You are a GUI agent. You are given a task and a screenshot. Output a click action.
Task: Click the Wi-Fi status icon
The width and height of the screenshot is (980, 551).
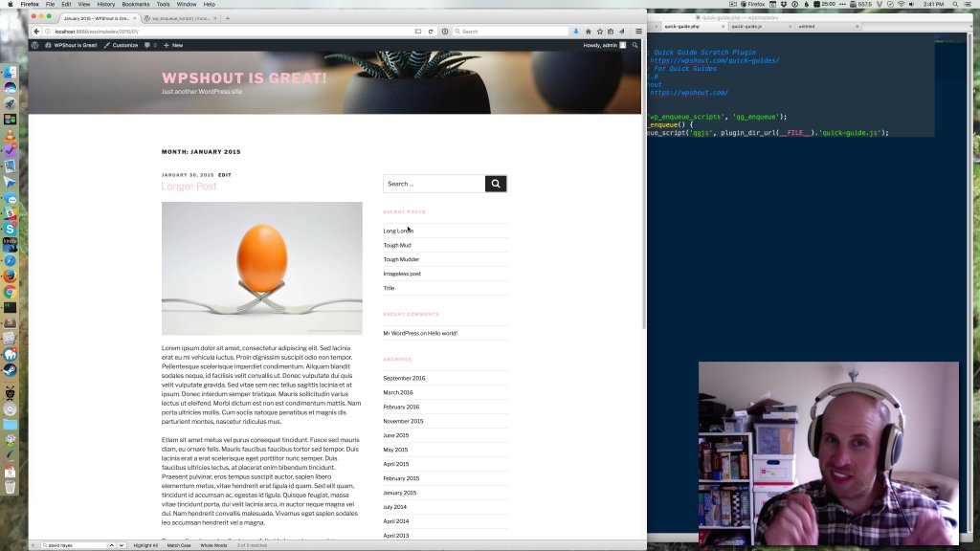[901, 5]
